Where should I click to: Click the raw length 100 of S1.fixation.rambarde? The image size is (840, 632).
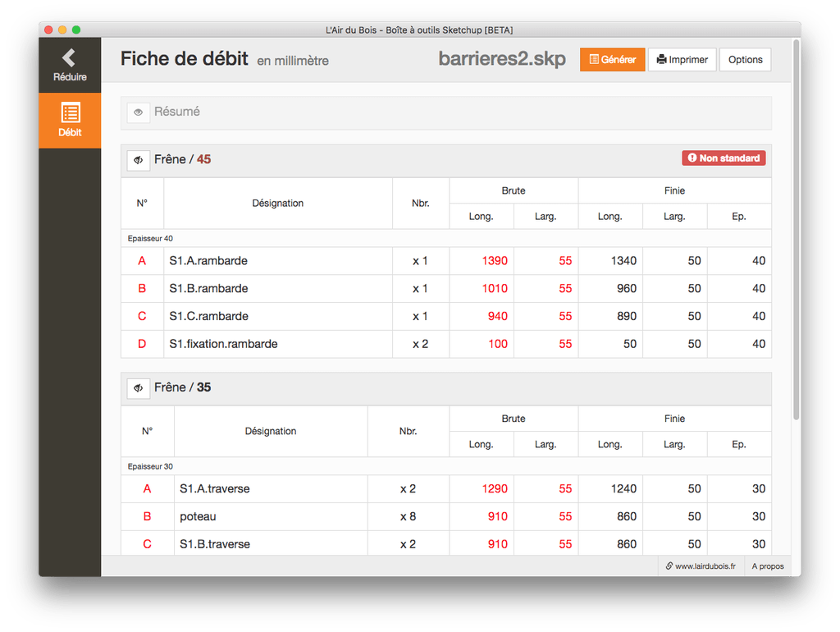pyautogui.click(x=498, y=344)
